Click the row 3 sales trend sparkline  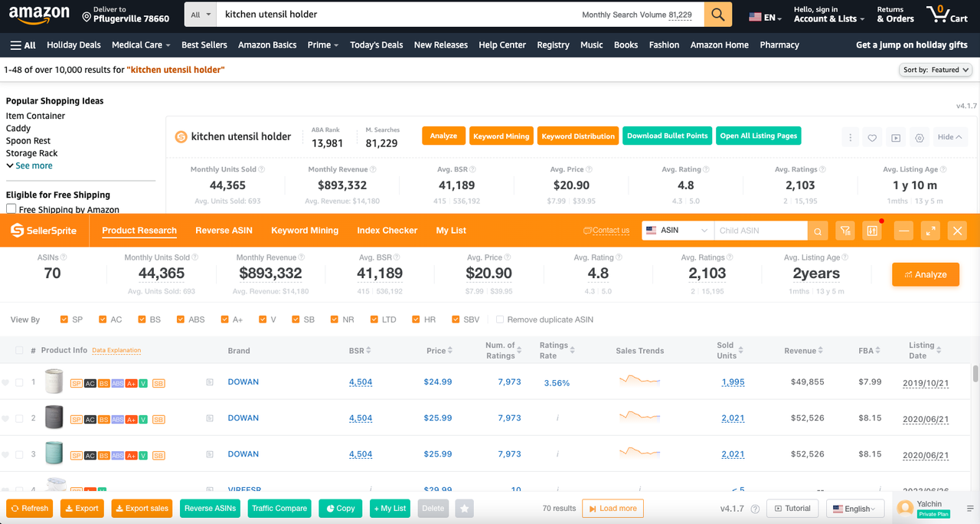pos(639,452)
